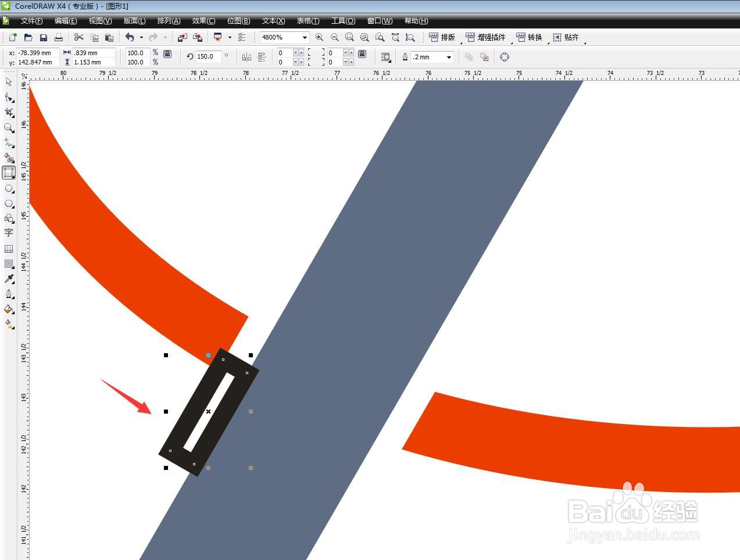740x560 pixels.
Task: Select the Table tool
Action: click(x=9, y=249)
